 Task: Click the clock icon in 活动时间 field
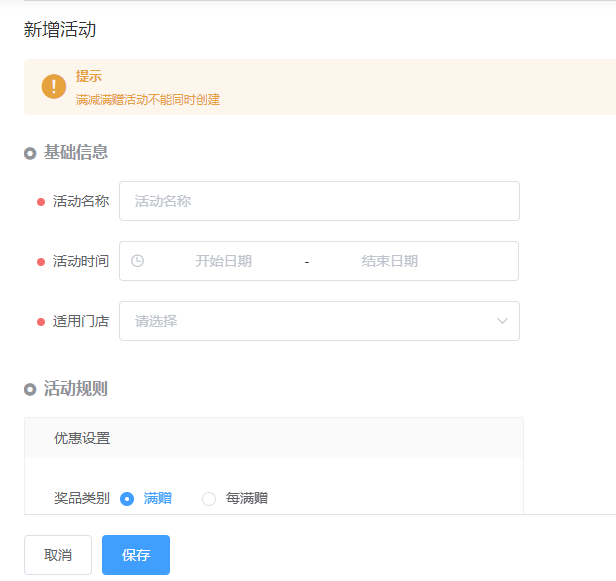(x=137, y=261)
